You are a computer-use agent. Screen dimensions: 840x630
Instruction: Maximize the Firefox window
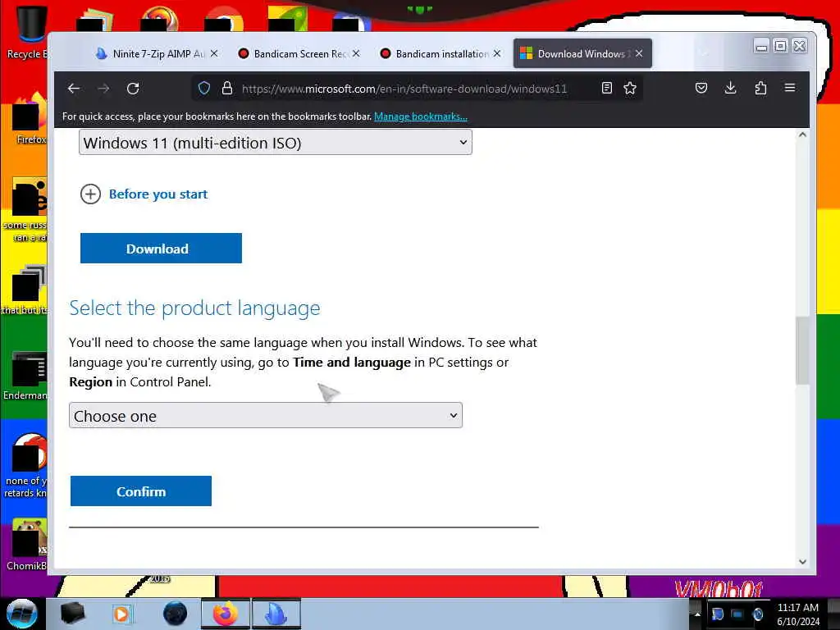(781, 47)
